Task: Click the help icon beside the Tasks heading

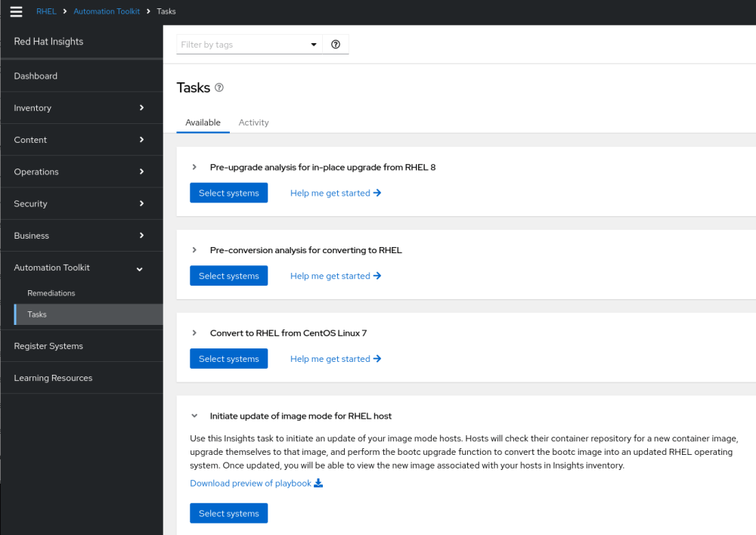Action: click(218, 88)
